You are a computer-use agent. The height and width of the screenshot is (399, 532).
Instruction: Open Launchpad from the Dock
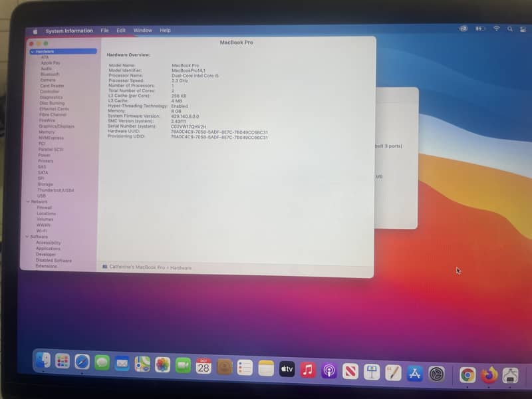(x=63, y=361)
